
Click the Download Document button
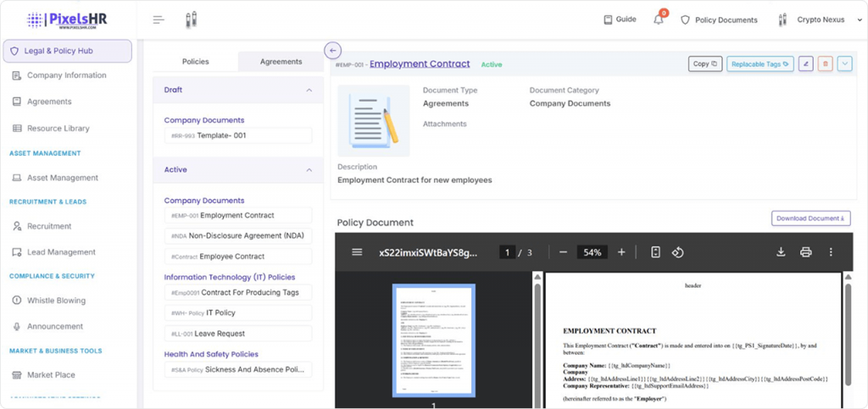pos(810,218)
